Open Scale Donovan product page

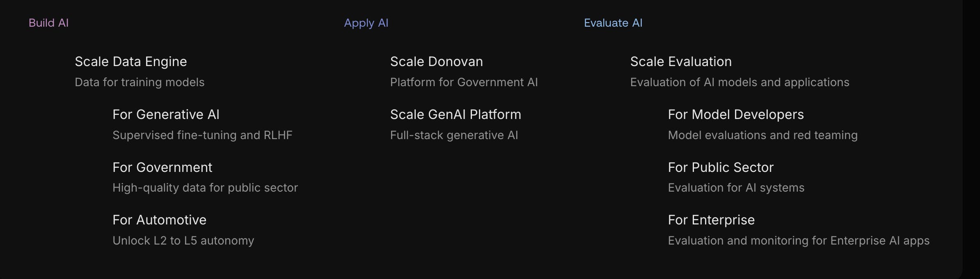436,62
